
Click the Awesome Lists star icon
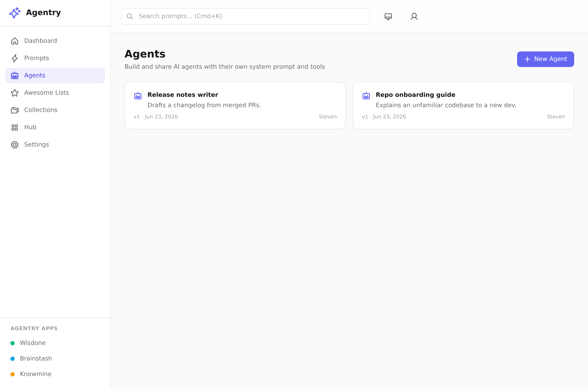(x=15, y=93)
